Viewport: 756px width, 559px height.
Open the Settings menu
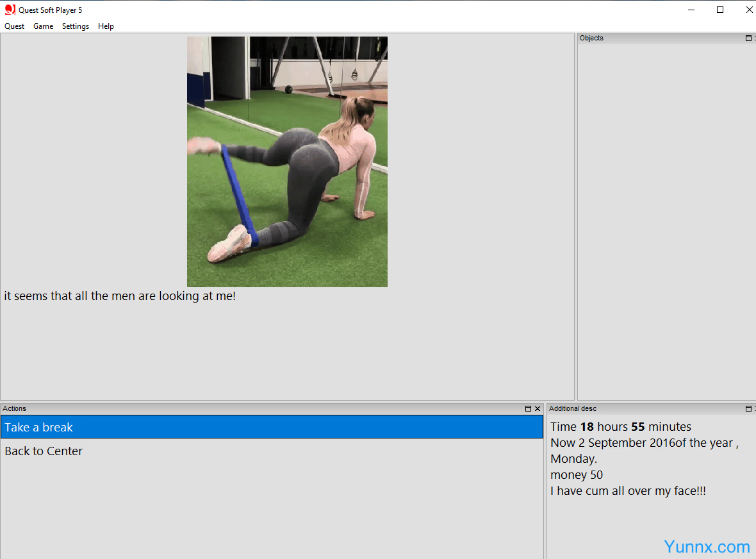point(76,26)
